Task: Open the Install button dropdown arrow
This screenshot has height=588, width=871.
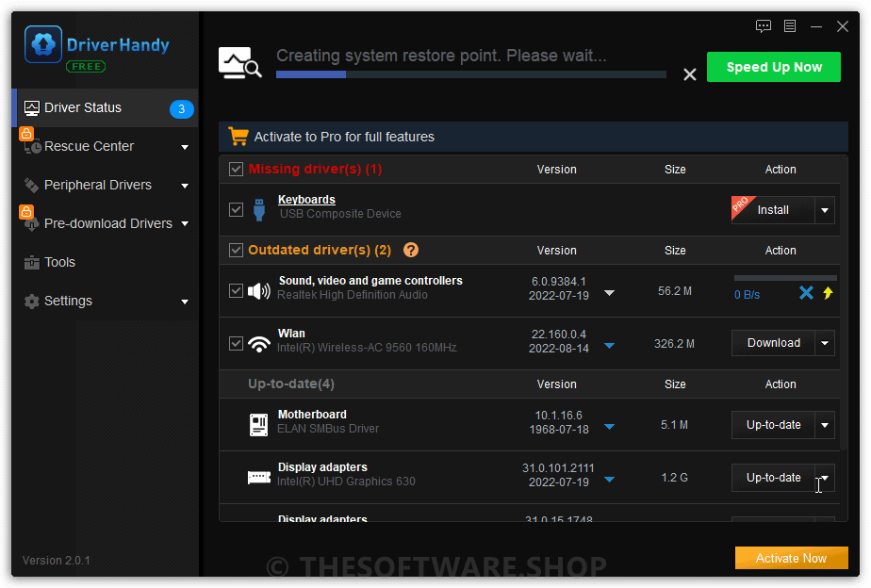Action: click(x=825, y=210)
